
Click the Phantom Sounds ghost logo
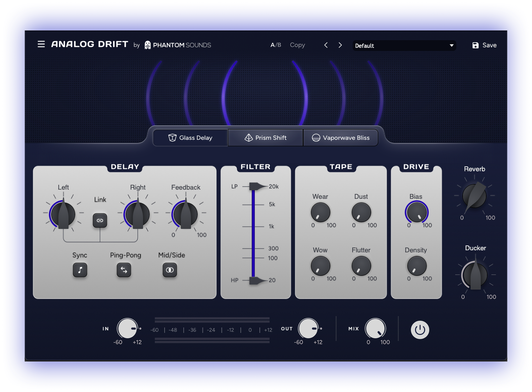pos(147,45)
